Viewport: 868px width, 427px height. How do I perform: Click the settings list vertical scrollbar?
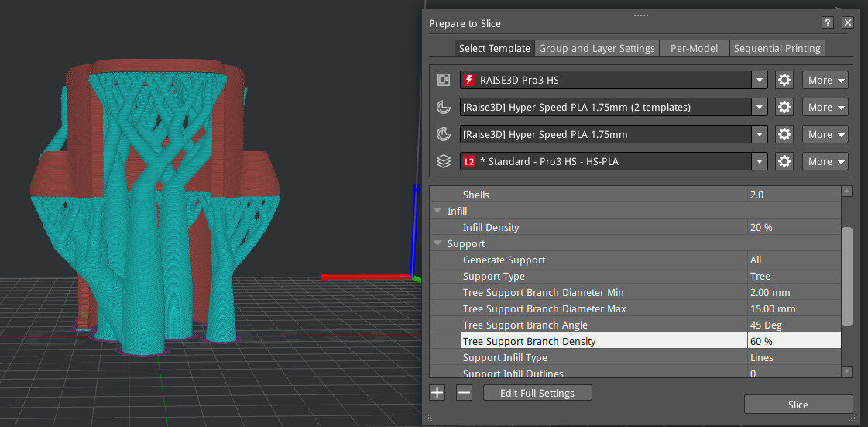(x=846, y=277)
